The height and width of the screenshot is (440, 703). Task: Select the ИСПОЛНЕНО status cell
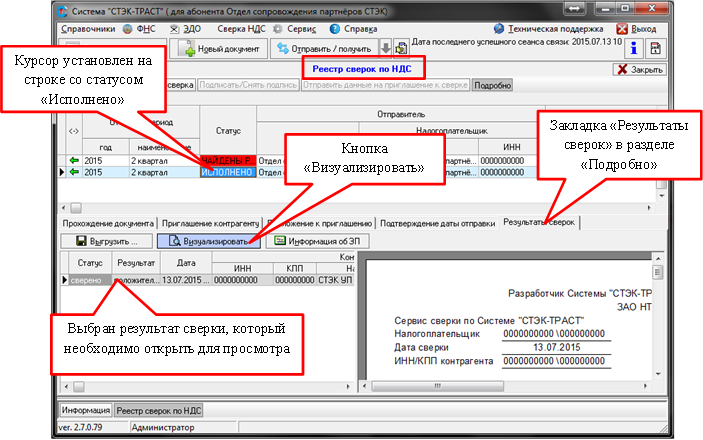pos(228,172)
